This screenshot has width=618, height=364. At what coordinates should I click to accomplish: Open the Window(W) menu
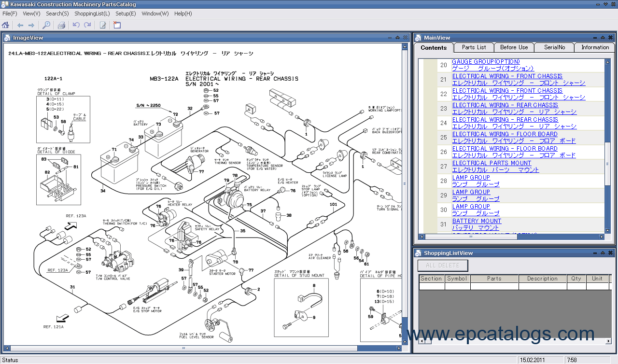pyautogui.click(x=155, y=14)
